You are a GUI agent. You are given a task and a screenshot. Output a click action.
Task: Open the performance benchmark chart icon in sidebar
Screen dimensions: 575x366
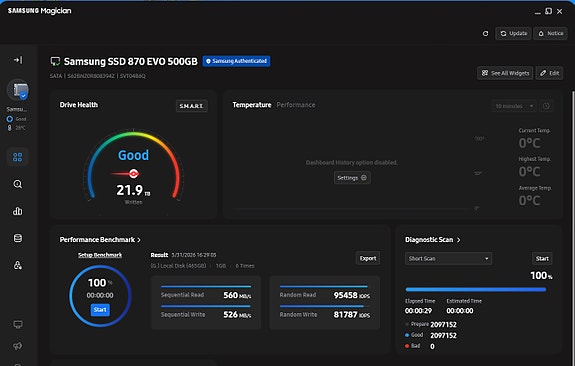click(18, 211)
